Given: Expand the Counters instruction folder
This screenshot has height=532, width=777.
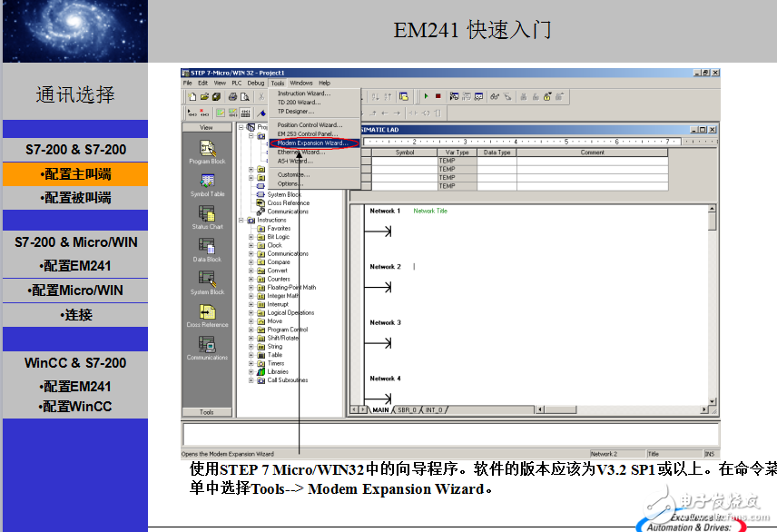Looking at the screenshot, I should (x=251, y=279).
